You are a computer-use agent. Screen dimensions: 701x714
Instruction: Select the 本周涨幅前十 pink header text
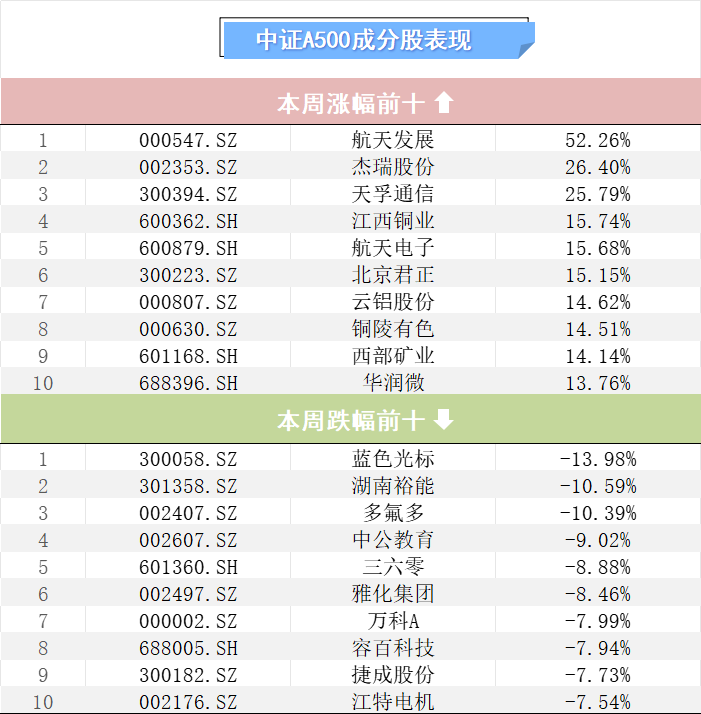coord(350,103)
